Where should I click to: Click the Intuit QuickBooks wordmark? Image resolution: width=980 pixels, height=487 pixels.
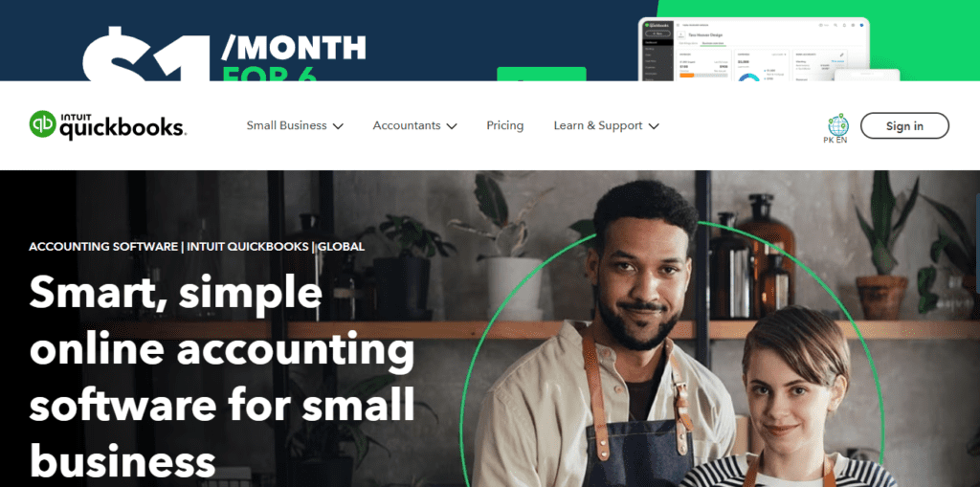pyautogui.click(x=122, y=125)
